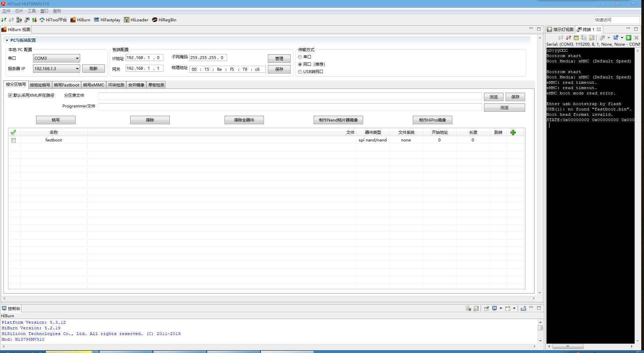Open the 文件 menu
Viewport: 644px width, 353px height.
[6, 11]
